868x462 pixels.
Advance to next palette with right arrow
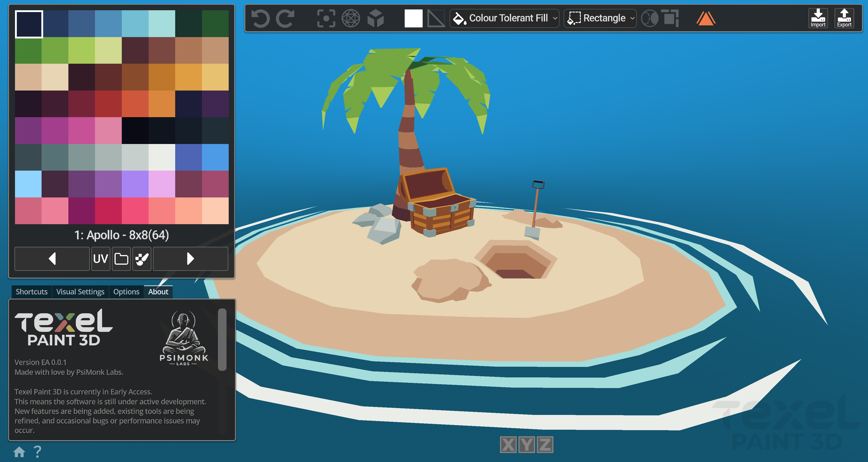click(190, 259)
